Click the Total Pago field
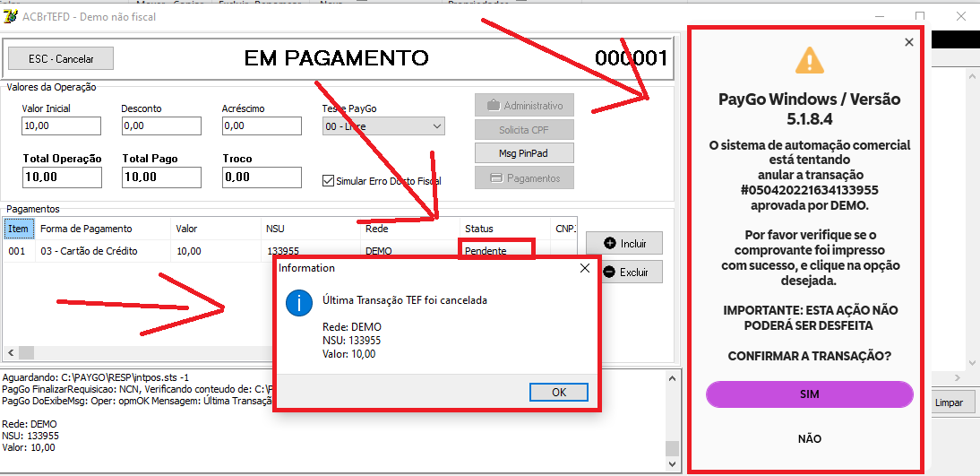The height and width of the screenshot is (476, 980). (162, 177)
